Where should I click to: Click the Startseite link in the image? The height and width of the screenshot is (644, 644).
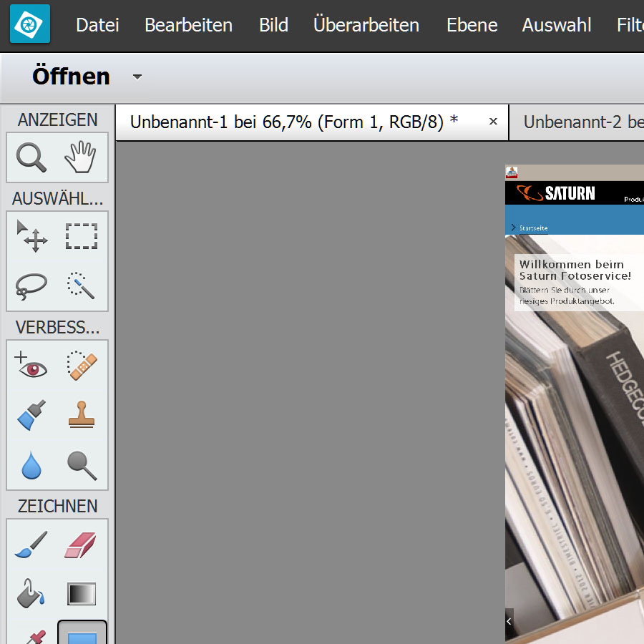pos(533,228)
